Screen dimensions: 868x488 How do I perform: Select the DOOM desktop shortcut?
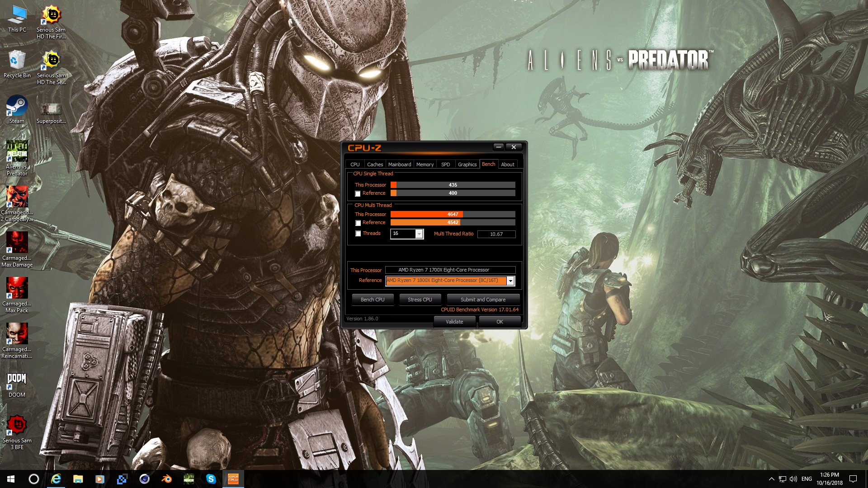(17, 385)
